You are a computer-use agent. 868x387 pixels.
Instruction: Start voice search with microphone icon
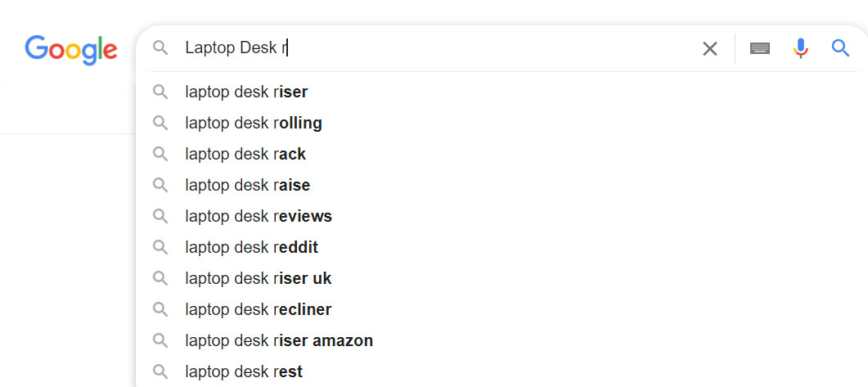click(x=801, y=48)
